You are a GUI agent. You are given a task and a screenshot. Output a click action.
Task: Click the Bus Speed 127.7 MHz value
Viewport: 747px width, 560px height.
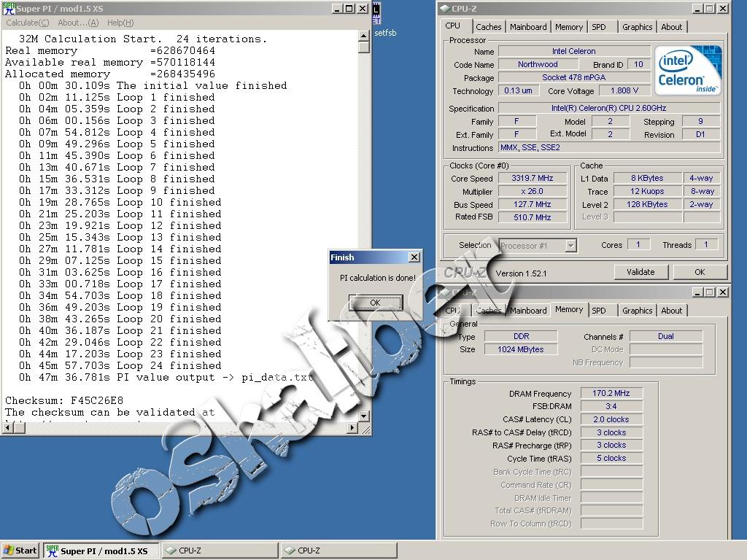(533, 204)
